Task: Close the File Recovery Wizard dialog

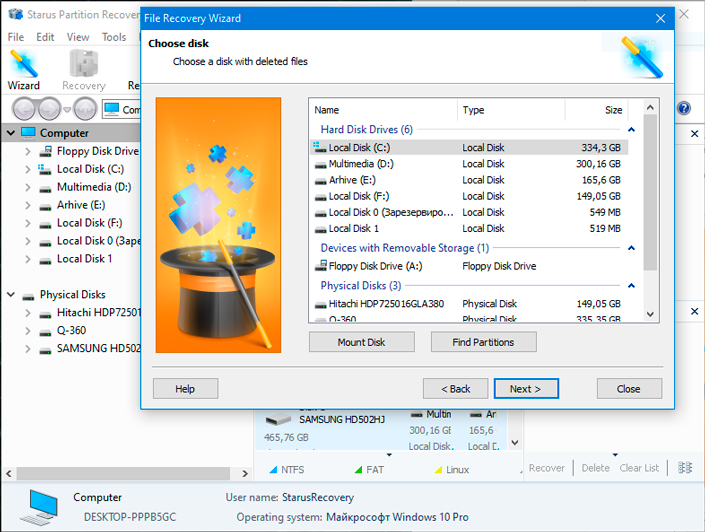Action: 660,18
